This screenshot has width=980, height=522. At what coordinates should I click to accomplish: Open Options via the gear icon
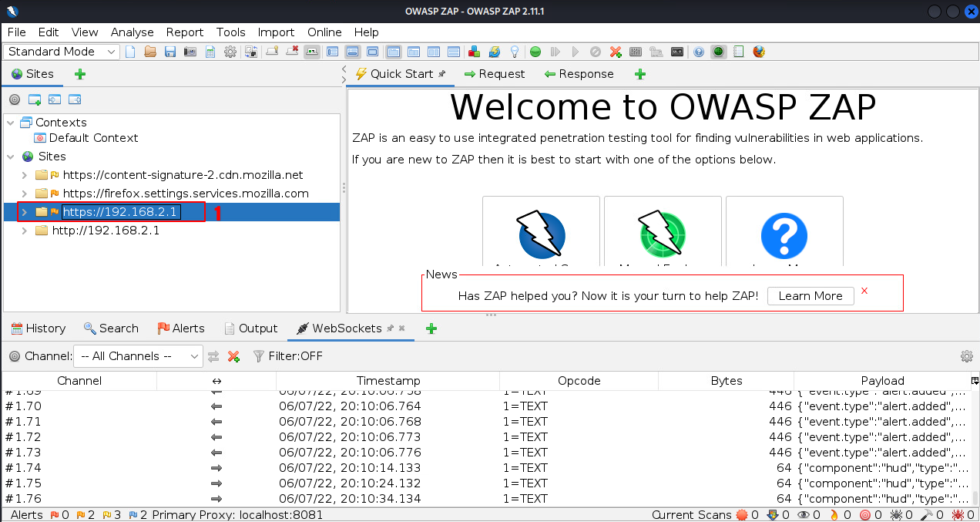pyautogui.click(x=230, y=52)
